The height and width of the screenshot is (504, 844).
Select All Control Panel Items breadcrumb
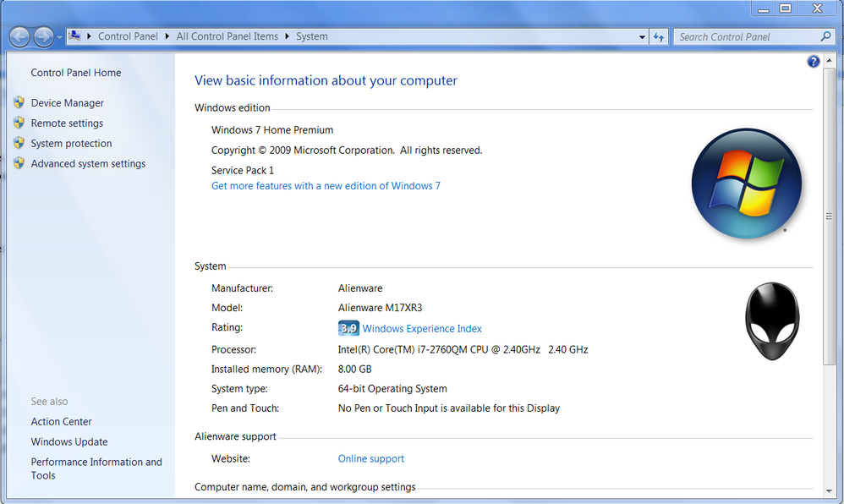(227, 36)
